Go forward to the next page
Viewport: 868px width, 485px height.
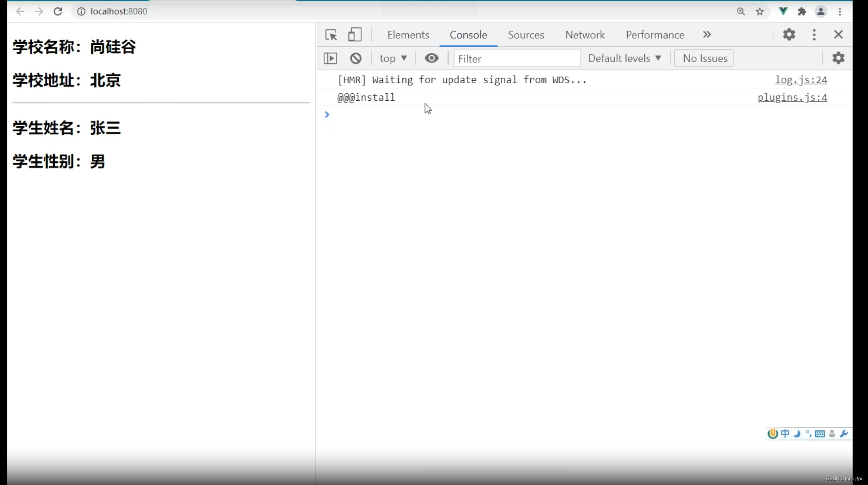(39, 11)
